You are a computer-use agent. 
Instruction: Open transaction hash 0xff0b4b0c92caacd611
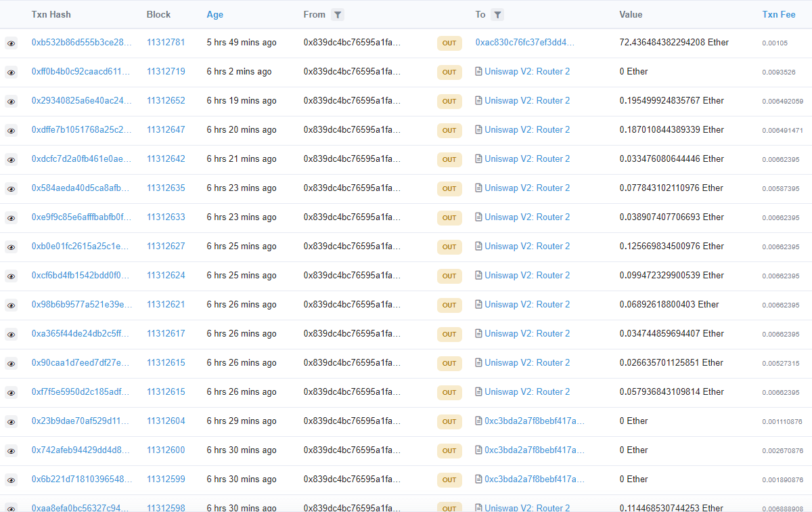pyautogui.click(x=82, y=71)
